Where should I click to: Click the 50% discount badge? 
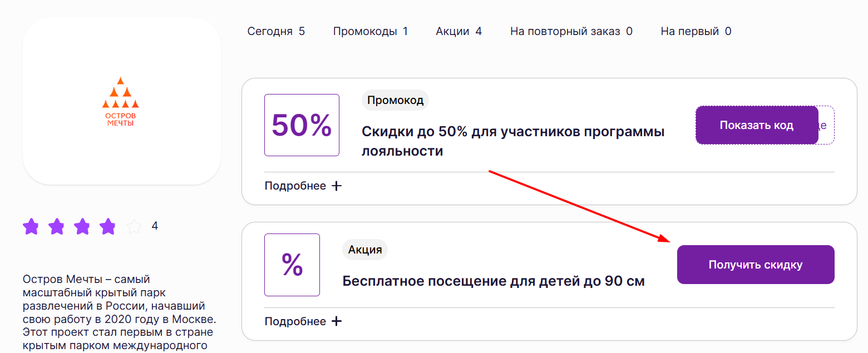pos(302,125)
